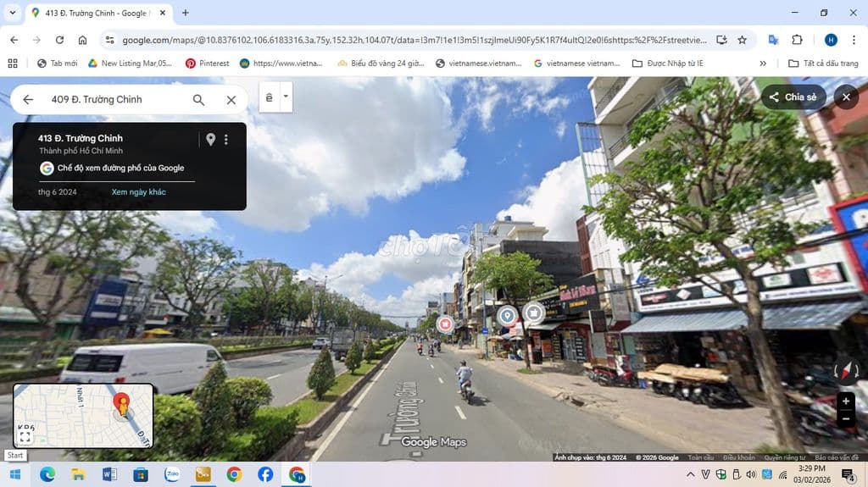Click the Chrome address bar URL
The width and height of the screenshot is (868, 487).
coord(407,40)
